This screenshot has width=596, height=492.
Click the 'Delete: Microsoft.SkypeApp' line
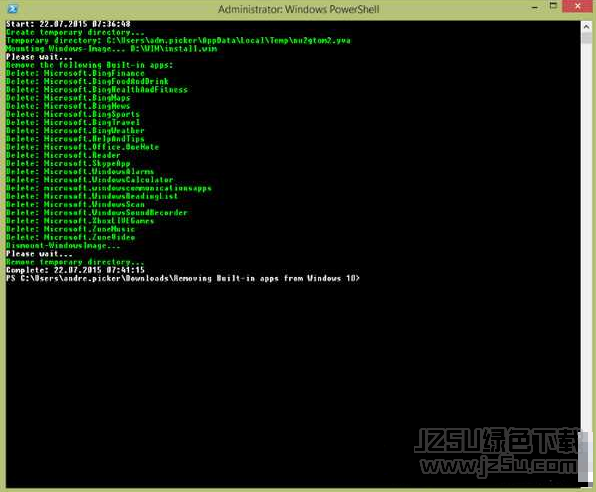pyautogui.click(x=68, y=163)
